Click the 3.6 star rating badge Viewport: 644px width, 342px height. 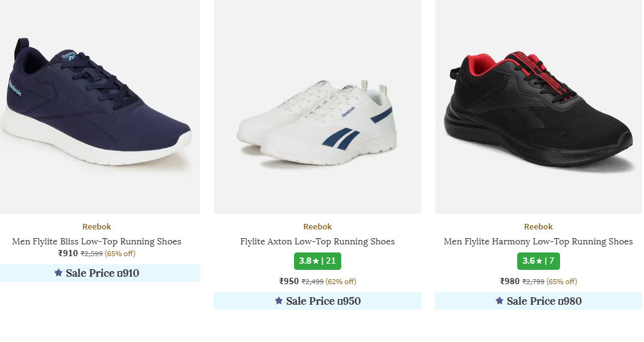[538, 261]
